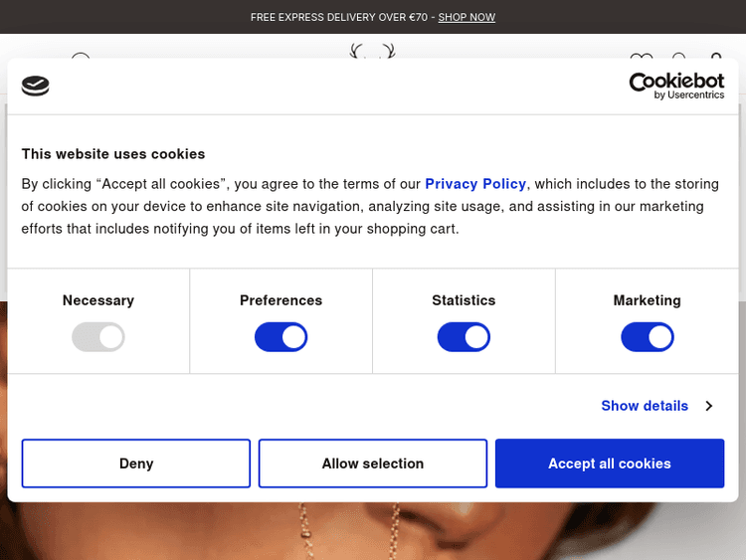Turn off the Statistics cookies switch
Viewport: 746px width, 560px height.
coord(464,337)
